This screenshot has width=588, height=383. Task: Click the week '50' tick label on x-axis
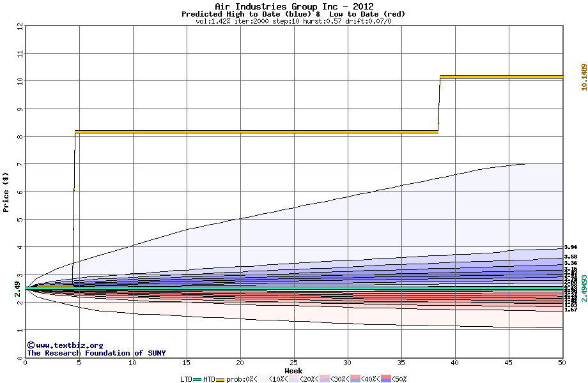(x=562, y=363)
